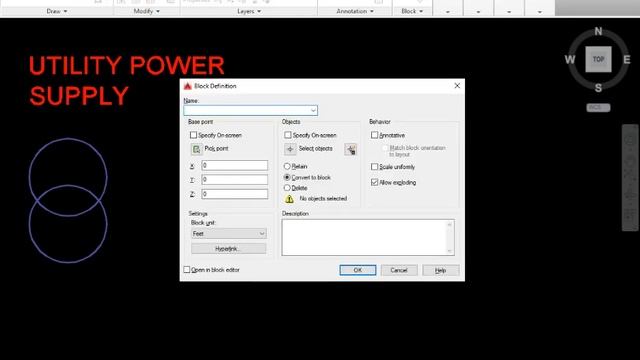Click the UTILITY POWER SUPPLY red text

[127, 80]
